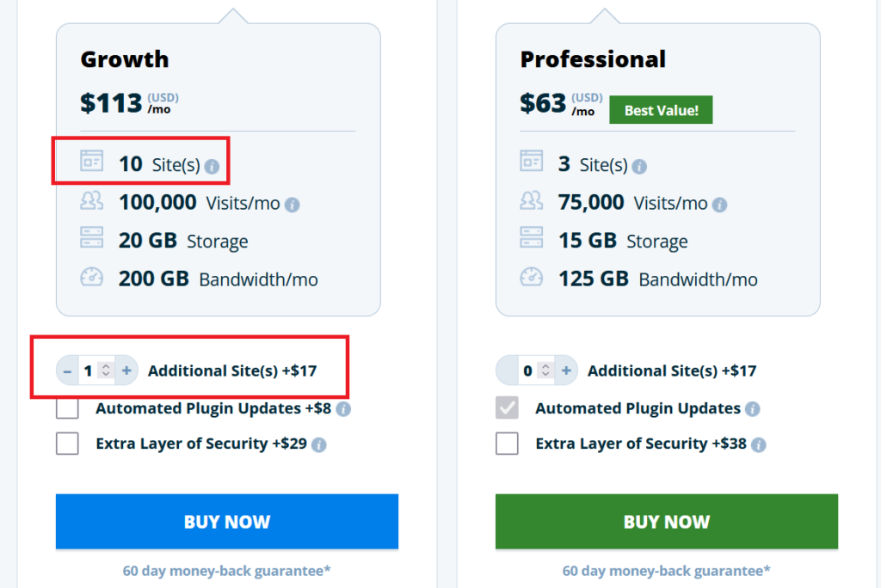Click info icon for Professional Extra Layer of Security
The width and height of the screenshot is (881, 588).
tap(758, 445)
